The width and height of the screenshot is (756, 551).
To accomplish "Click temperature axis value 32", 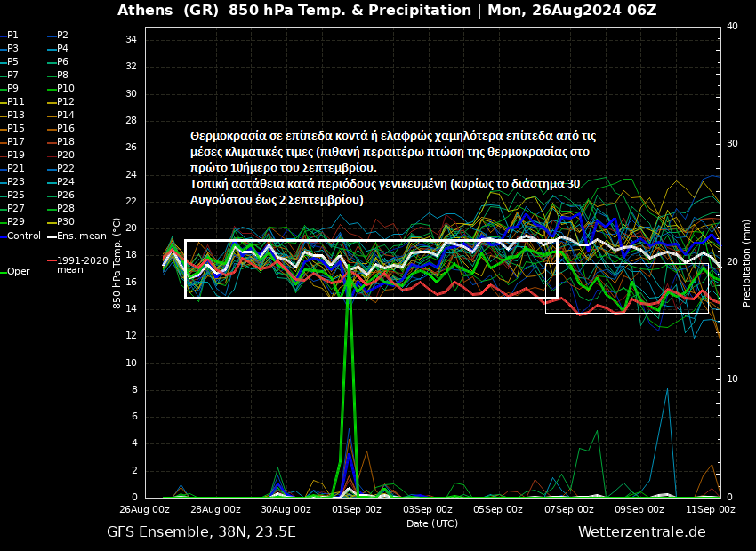I will click(131, 66).
